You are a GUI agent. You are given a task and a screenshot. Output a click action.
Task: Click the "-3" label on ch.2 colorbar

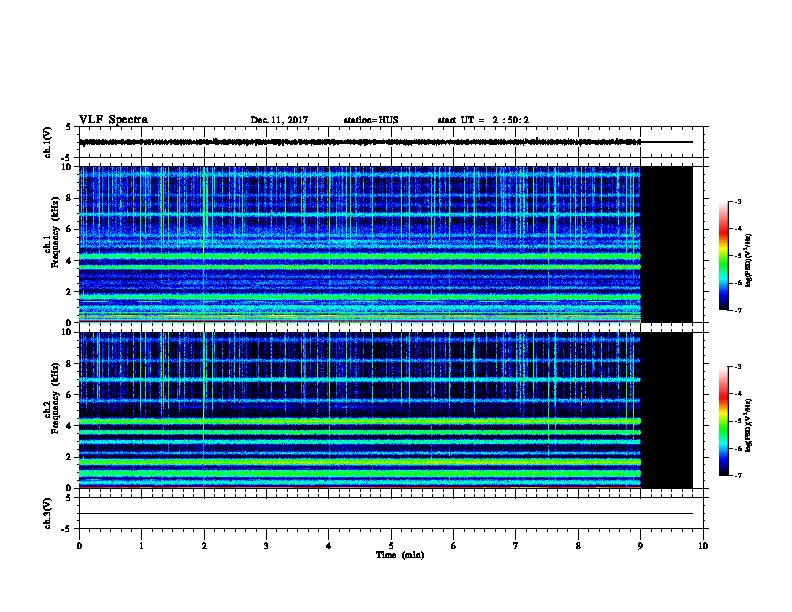[738, 367]
